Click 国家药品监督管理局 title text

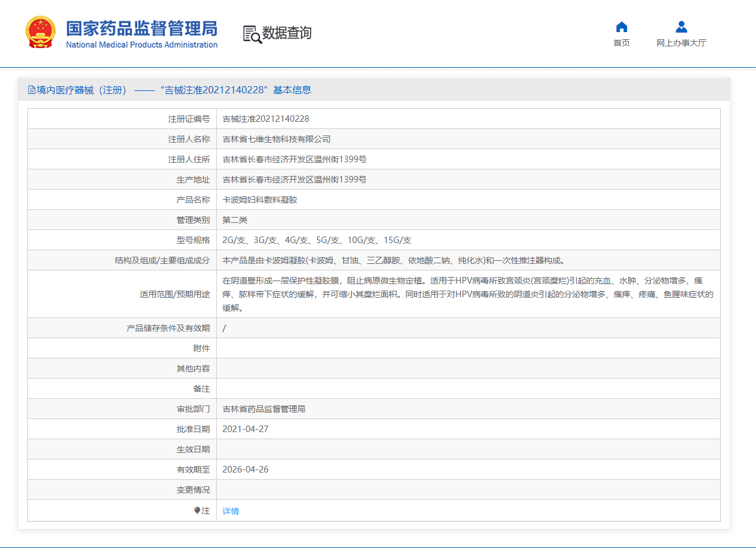141,28
